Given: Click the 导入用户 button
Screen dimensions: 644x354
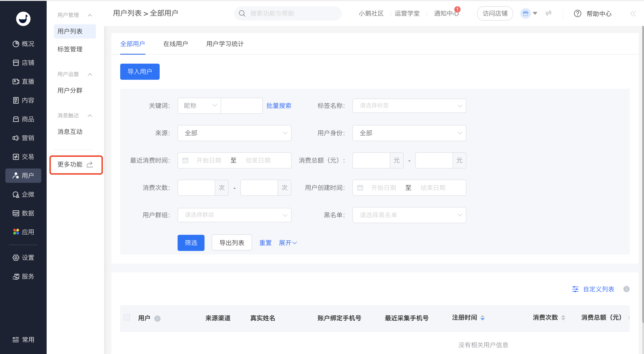Looking at the screenshot, I should (x=140, y=72).
